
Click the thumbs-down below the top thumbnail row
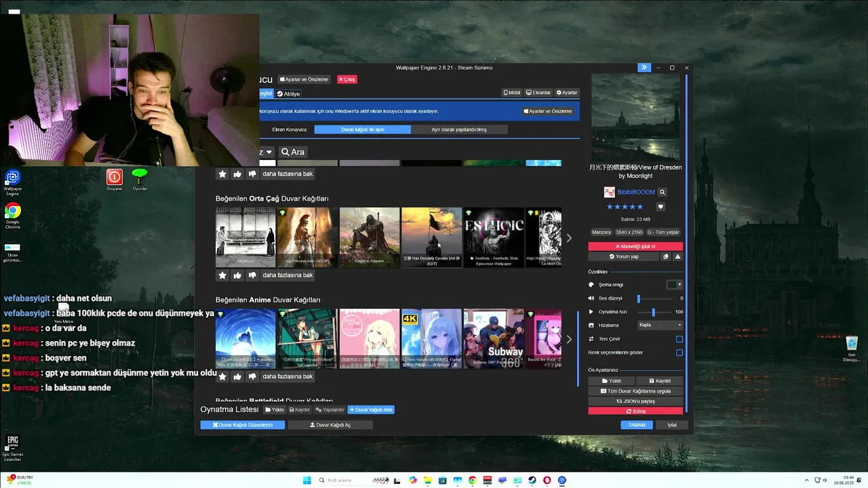pos(252,174)
